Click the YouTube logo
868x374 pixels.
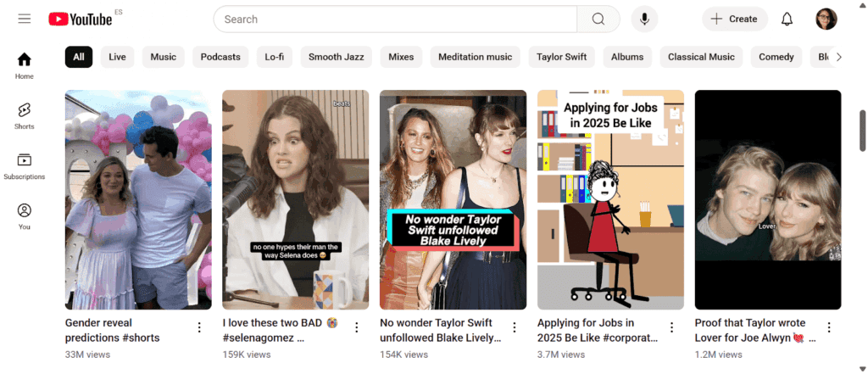tap(81, 19)
